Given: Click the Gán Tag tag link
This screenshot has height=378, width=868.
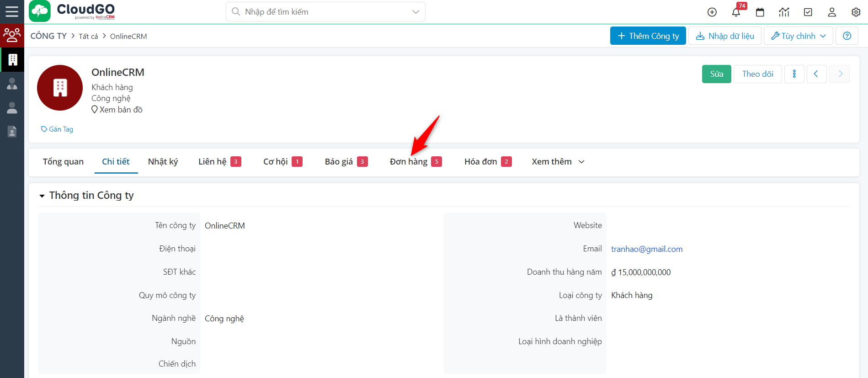Looking at the screenshot, I should click(57, 129).
